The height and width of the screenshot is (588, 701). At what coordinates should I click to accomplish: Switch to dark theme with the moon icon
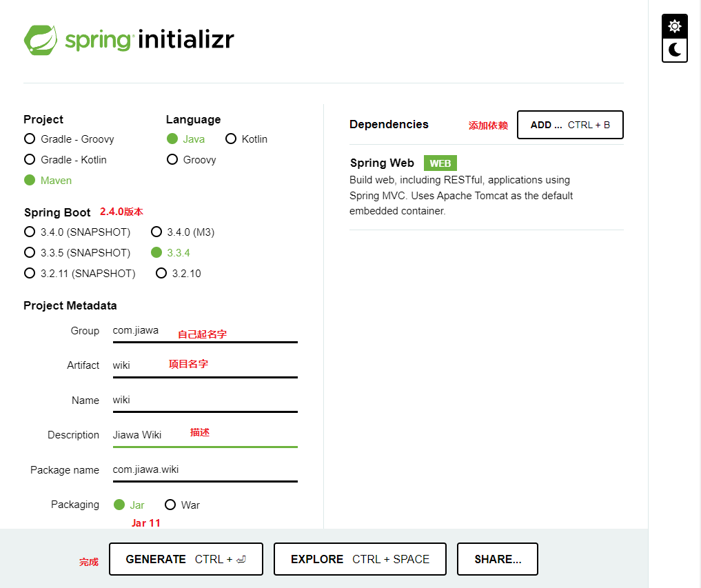tap(674, 50)
